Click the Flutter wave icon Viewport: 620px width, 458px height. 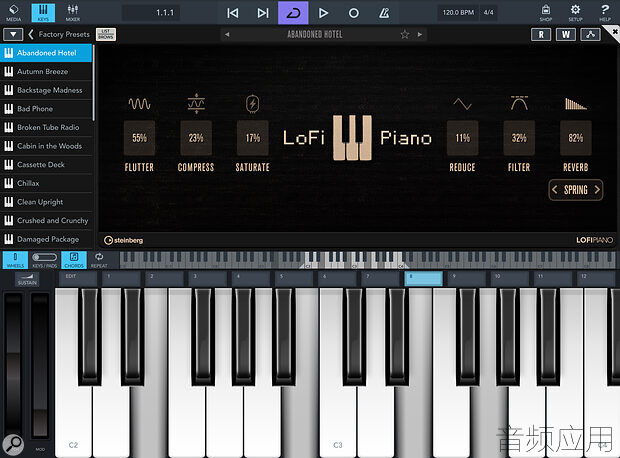pos(139,104)
